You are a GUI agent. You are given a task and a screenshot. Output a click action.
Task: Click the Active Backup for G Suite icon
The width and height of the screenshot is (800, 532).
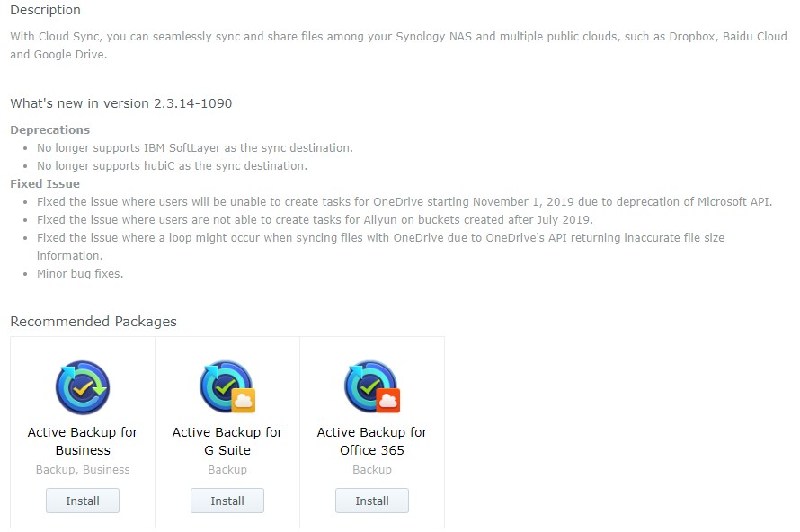227,387
